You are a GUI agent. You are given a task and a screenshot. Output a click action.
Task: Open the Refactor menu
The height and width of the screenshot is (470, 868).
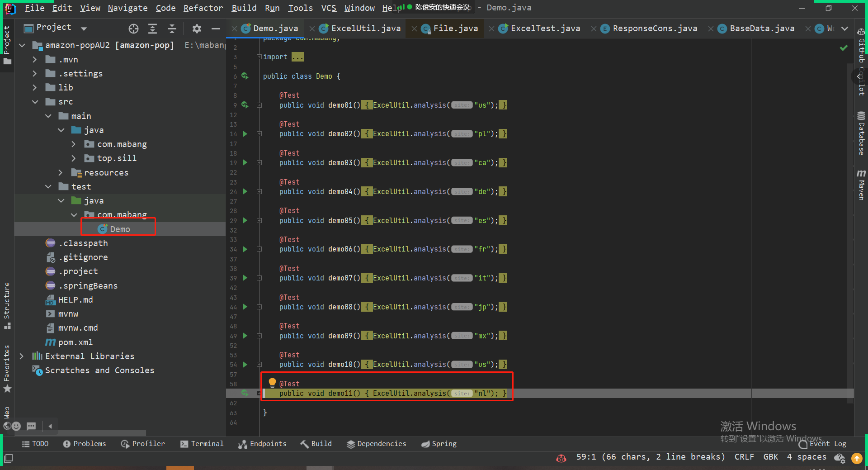point(203,8)
